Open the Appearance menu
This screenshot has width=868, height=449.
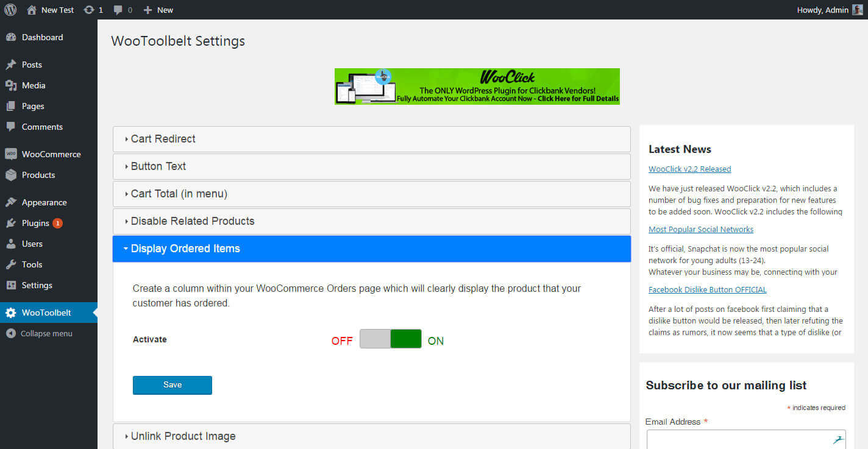tap(49, 202)
